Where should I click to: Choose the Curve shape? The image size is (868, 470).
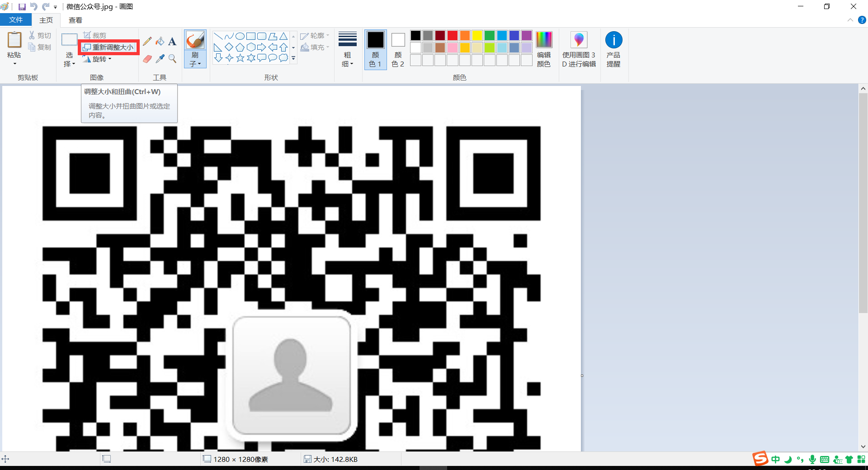tap(229, 36)
